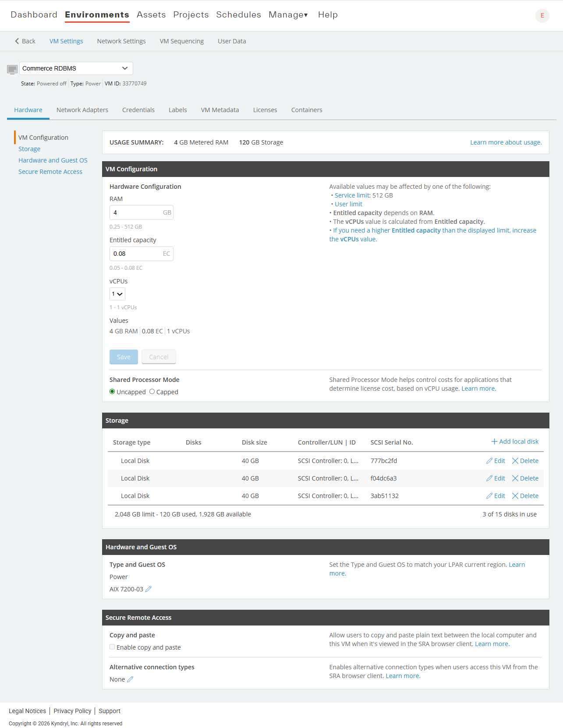Delete the disk with serial 3ab51132
Image resolution: width=563 pixels, height=728 pixels.
(x=525, y=496)
